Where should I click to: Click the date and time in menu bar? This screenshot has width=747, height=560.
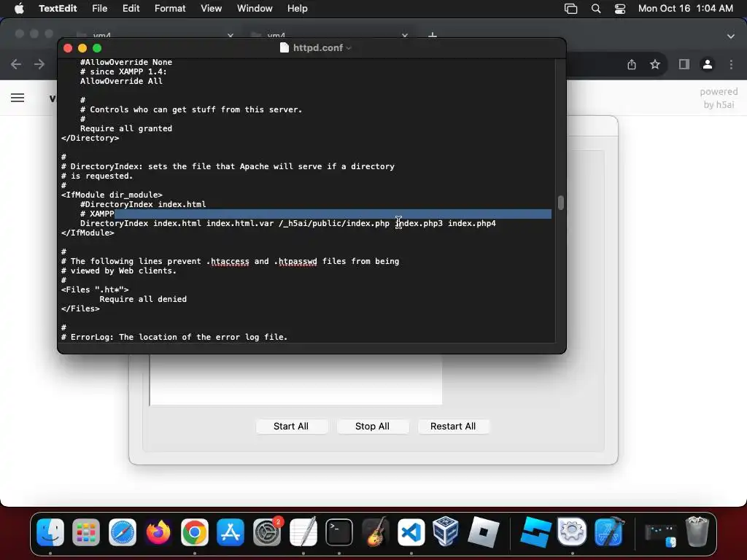click(x=686, y=8)
